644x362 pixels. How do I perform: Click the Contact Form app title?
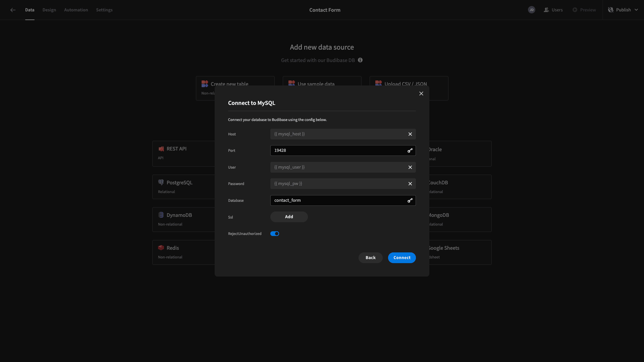pos(325,10)
